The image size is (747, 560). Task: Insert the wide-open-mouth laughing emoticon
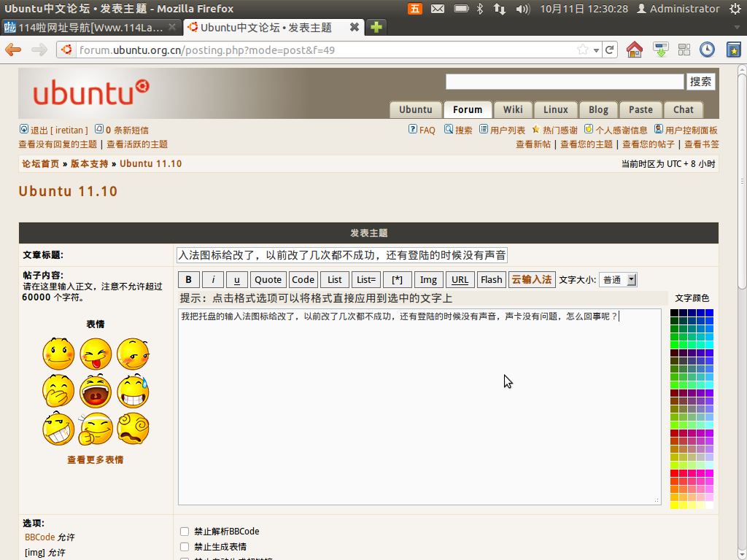coord(96,391)
